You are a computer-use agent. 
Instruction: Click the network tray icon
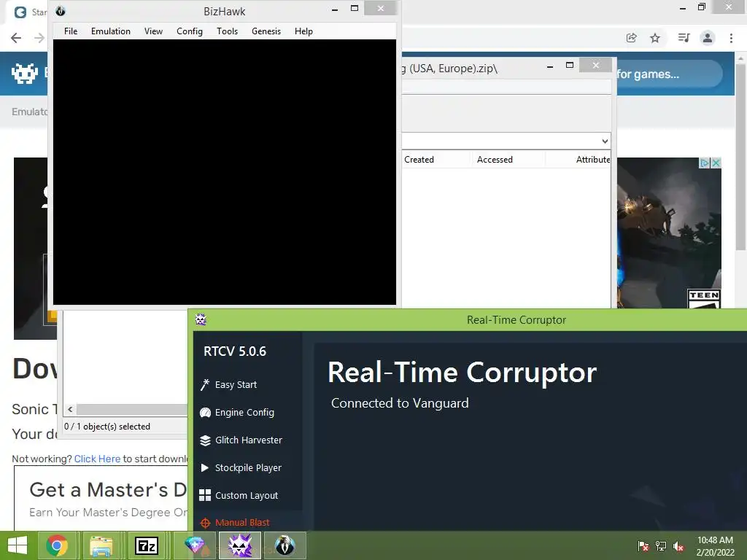pyautogui.click(x=661, y=546)
